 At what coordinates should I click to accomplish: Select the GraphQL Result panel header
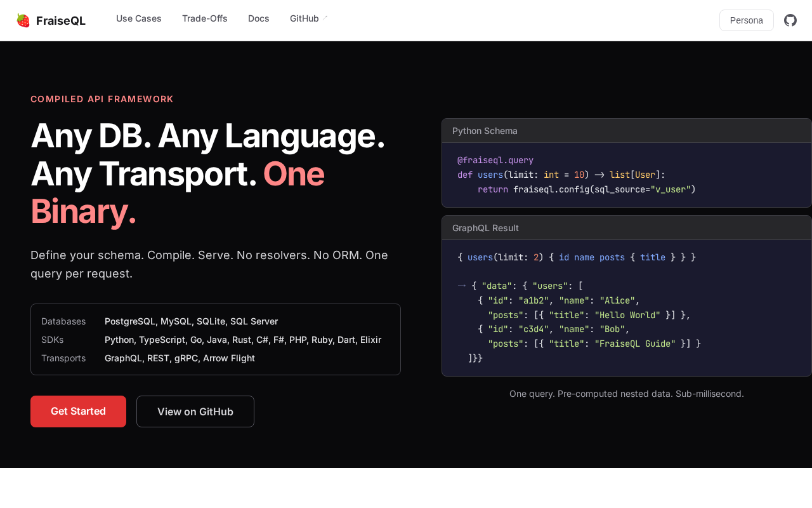[627, 228]
